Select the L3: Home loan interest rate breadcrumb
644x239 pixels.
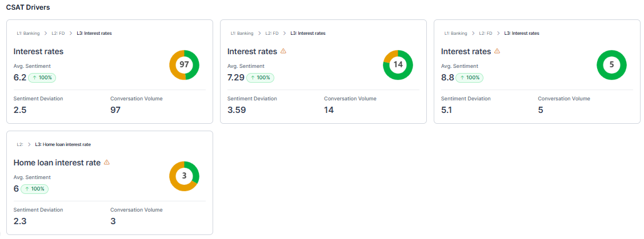pos(63,144)
